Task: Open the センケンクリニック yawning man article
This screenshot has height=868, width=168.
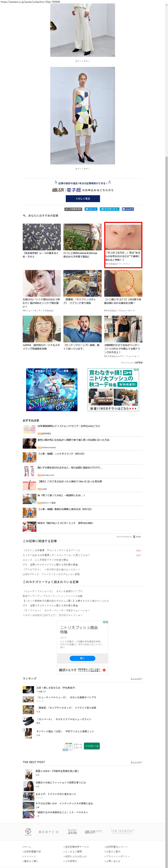Action: pos(83,329)
